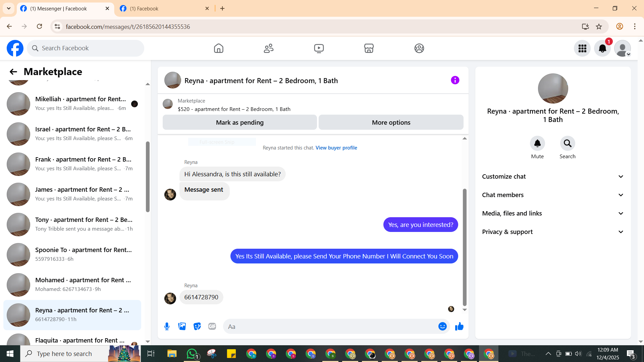Send a thumbs-up like
This screenshot has width=644, height=362.
459,326
